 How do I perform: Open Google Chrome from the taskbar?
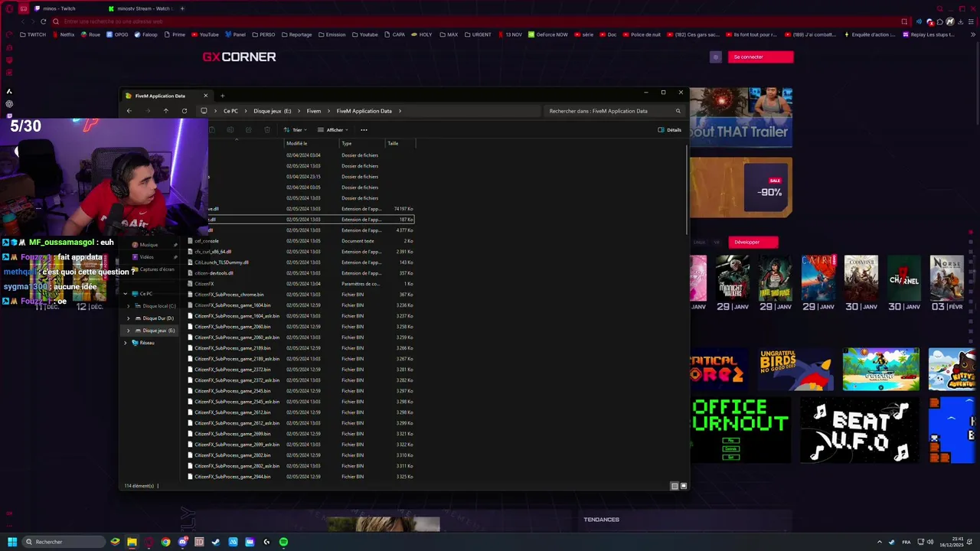(x=165, y=542)
